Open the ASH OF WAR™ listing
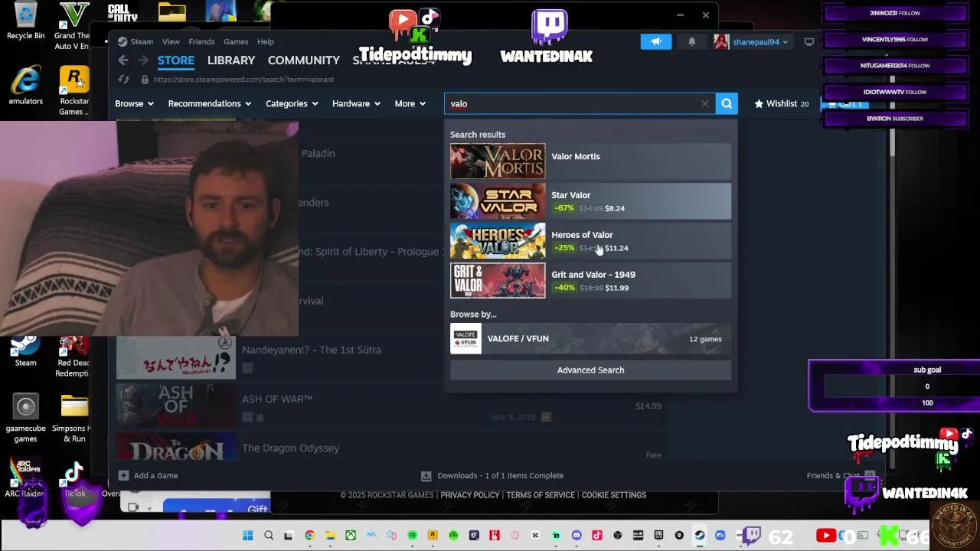The height and width of the screenshot is (551, 980). click(x=390, y=406)
